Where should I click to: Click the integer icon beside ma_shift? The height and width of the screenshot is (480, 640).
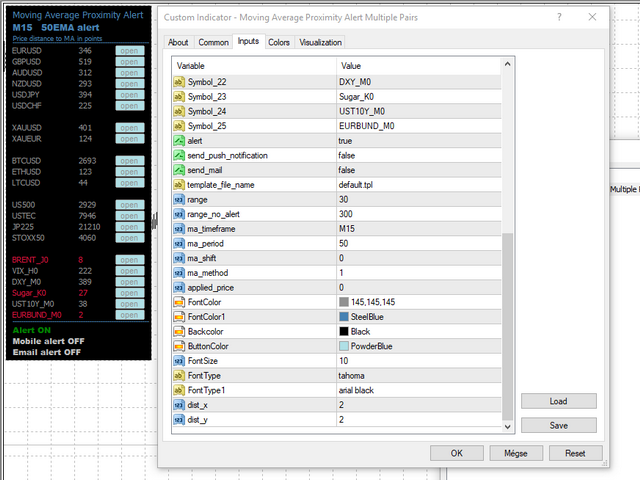click(179, 258)
